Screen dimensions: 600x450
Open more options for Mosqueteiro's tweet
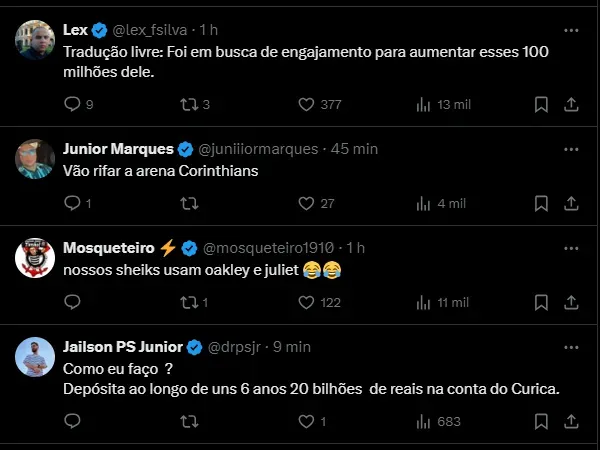pos(570,248)
